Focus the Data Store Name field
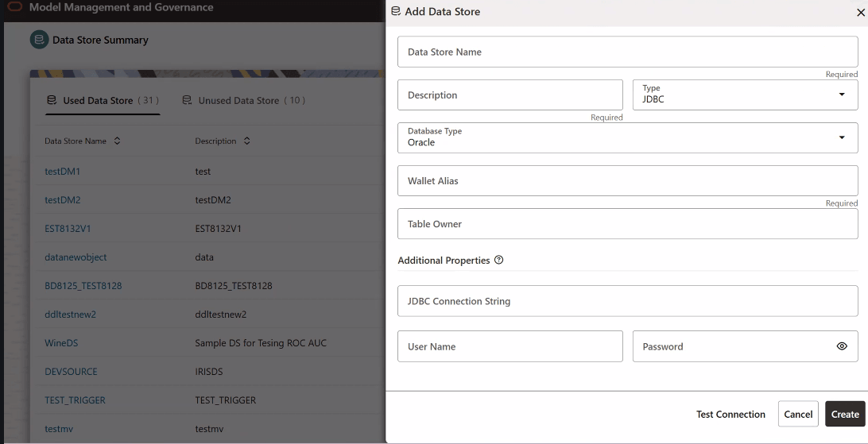 point(628,52)
